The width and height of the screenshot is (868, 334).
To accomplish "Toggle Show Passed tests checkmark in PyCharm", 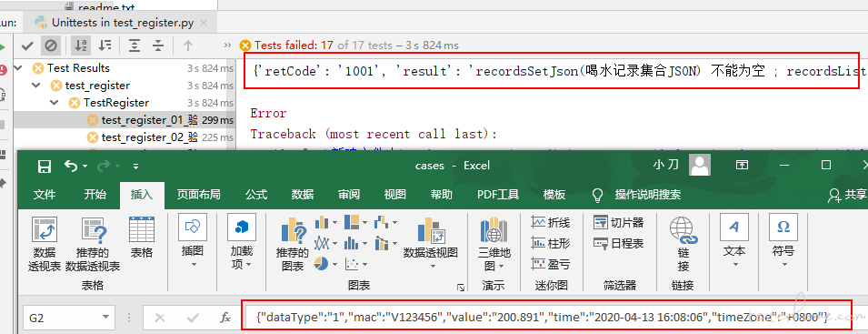I will click(27, 46).
